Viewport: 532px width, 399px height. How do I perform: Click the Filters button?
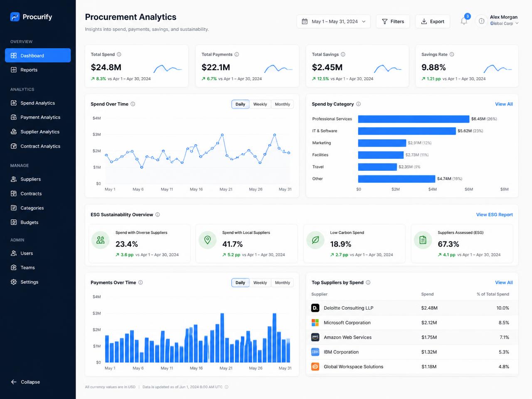coord(393,22)
